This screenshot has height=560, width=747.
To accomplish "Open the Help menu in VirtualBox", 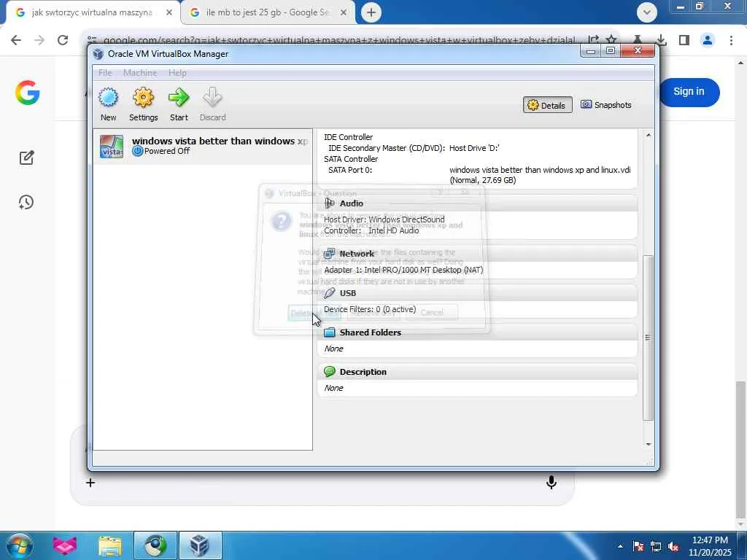I will [x=177, y=73].
